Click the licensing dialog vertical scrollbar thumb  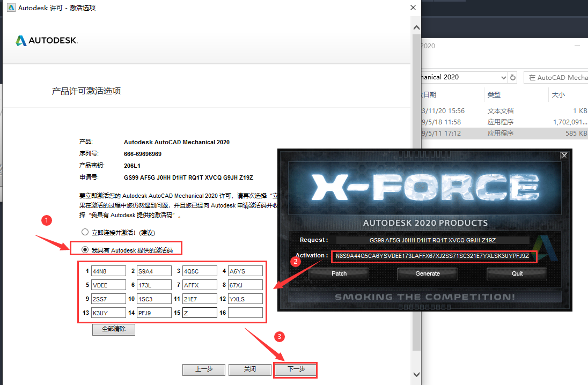(x=416, y=192)
